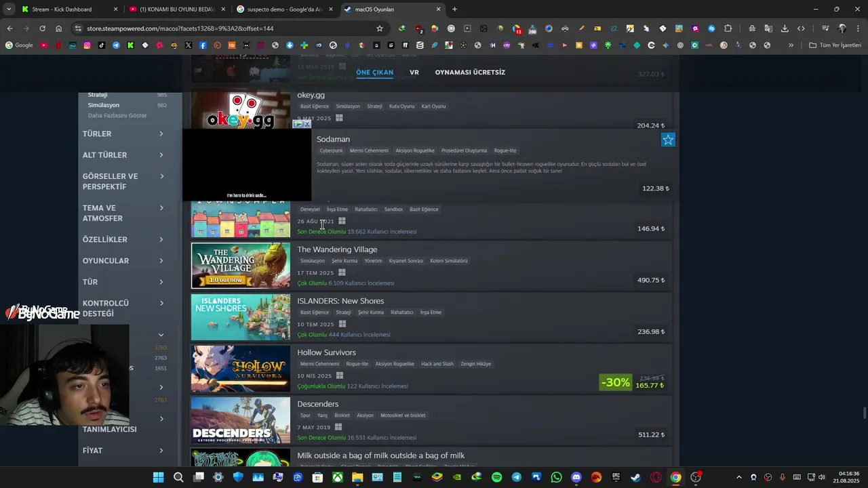This screenshot has width=868, height=488.
Task: Open Microsoft Store from the taskbar
Action: 317,477
